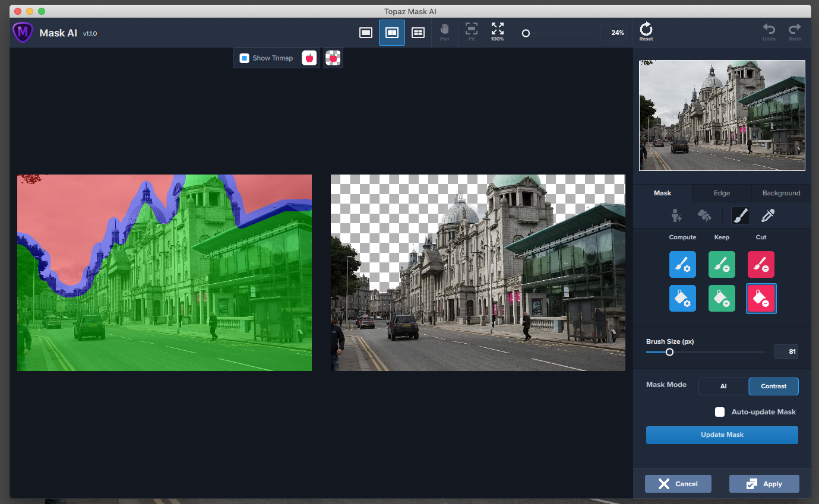
Task: Select the green Keep brush
Action: pyautogui.click(x=722, y=264)
